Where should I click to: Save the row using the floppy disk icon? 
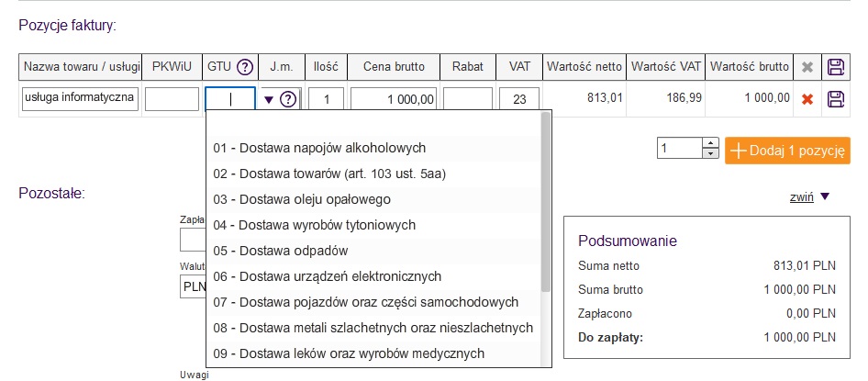click(x=836, y=99)
